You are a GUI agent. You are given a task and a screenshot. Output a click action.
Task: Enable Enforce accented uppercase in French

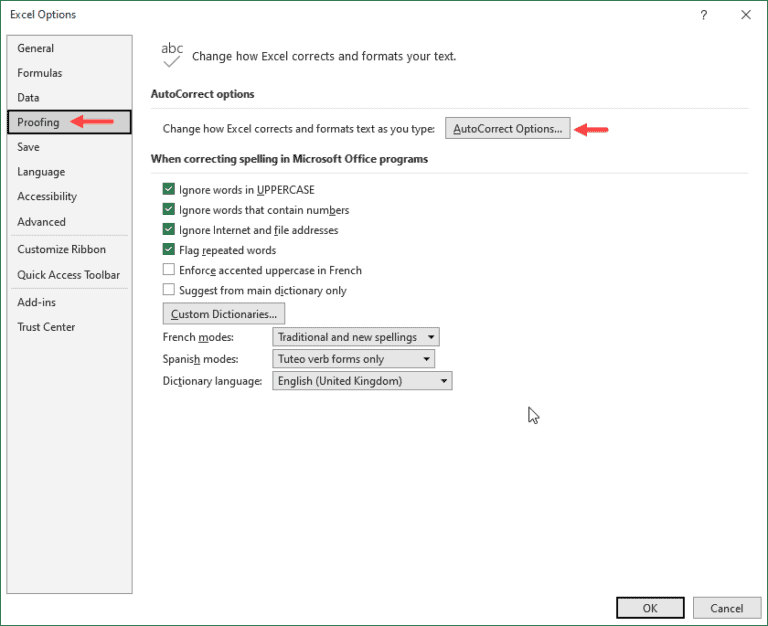169,270
